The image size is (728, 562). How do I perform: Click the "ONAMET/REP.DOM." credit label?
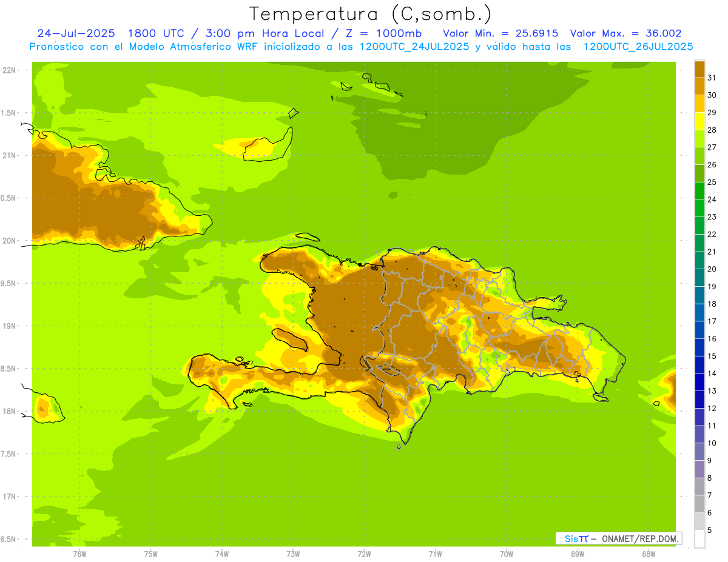coord(639,538)
